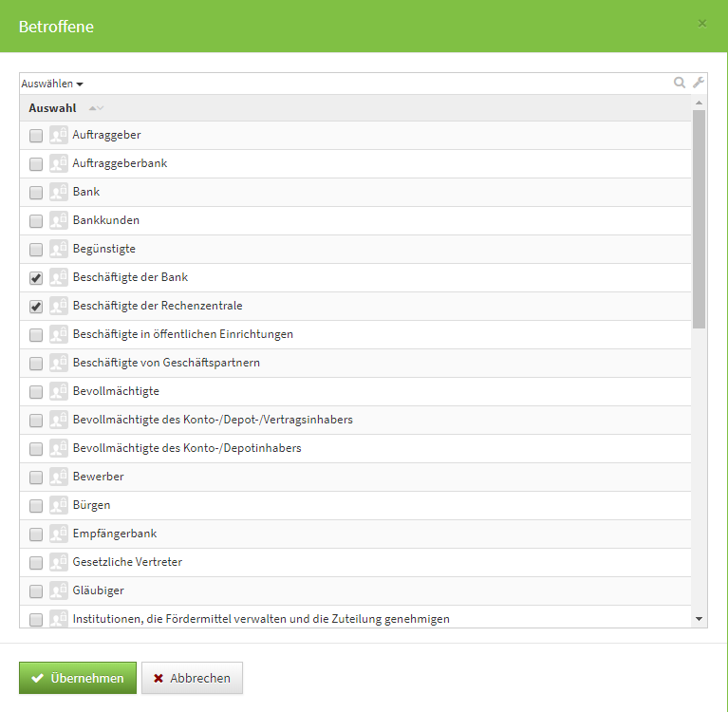Click the person icon beside Bürgen
The image size is (728, 712).
click(59, 505)
